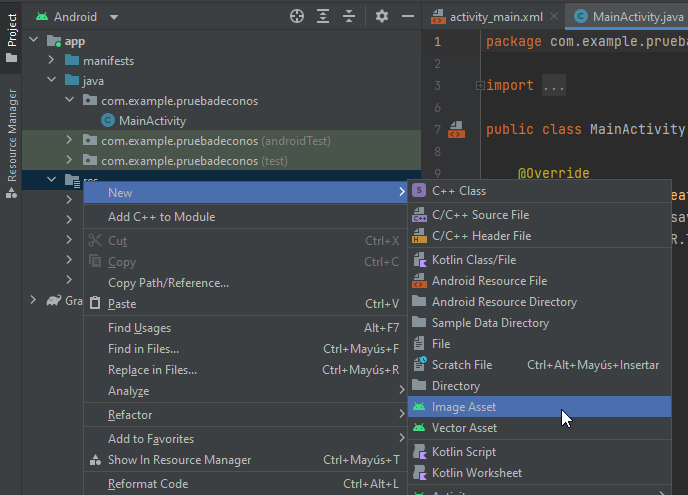This screenshot has height=495, width=688.
Task: Collapse the java folder
Action: [x=51, y=80]
